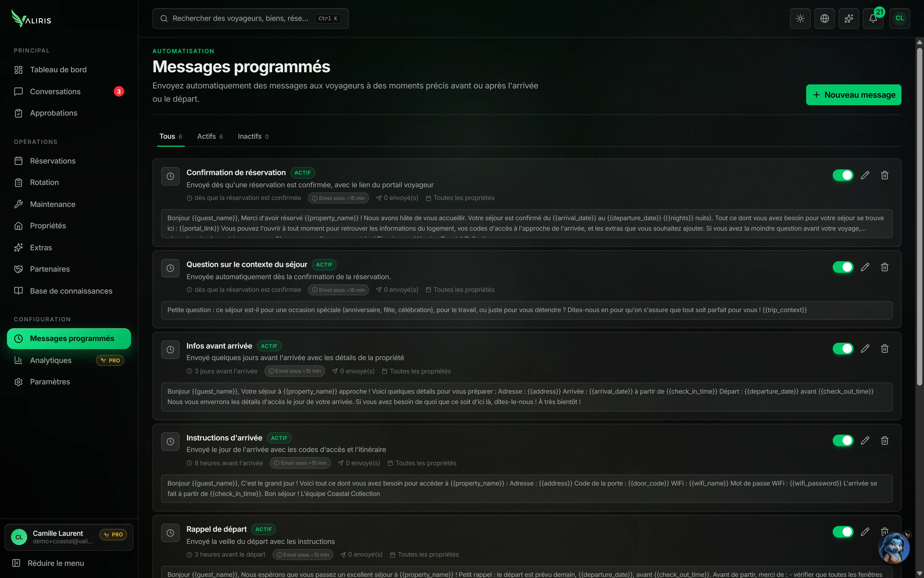Delete the Confirmation de réservation message
This screenshot has height=578, width=924.
(x=885, y=175)
